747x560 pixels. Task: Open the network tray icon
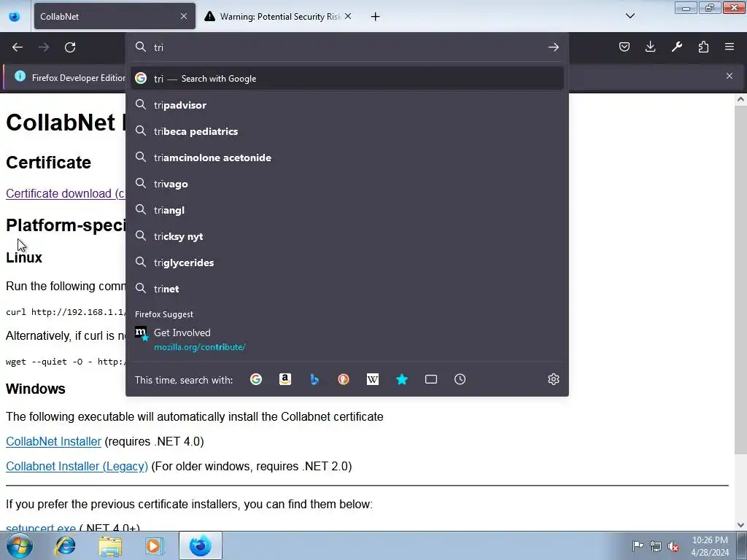click(x=656, y=546)
